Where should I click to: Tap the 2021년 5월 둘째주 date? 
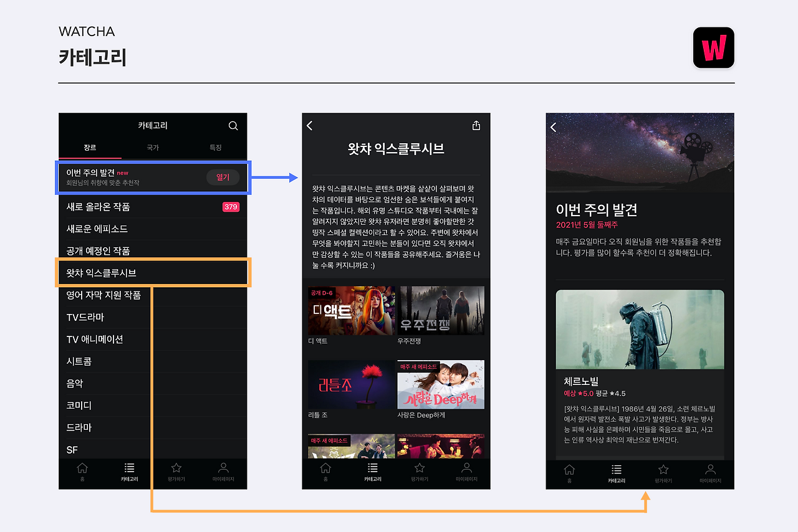(587, 224)
